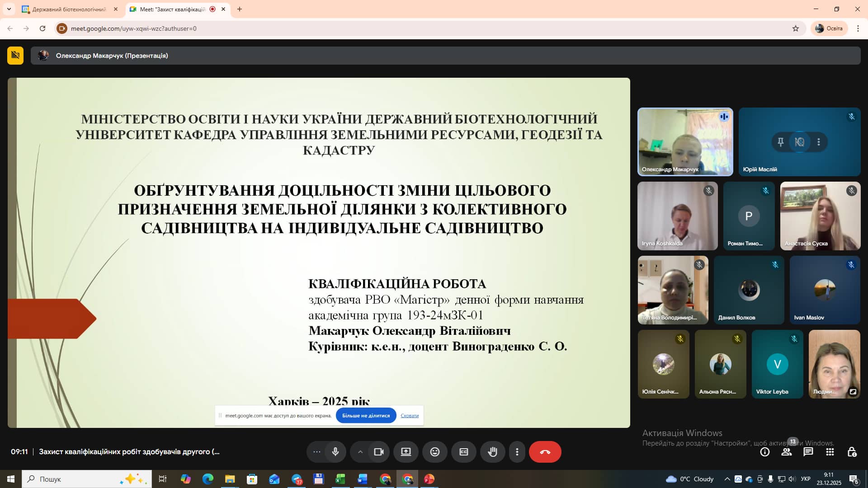Click the red leave call button
868x488 pixels.
545,452
